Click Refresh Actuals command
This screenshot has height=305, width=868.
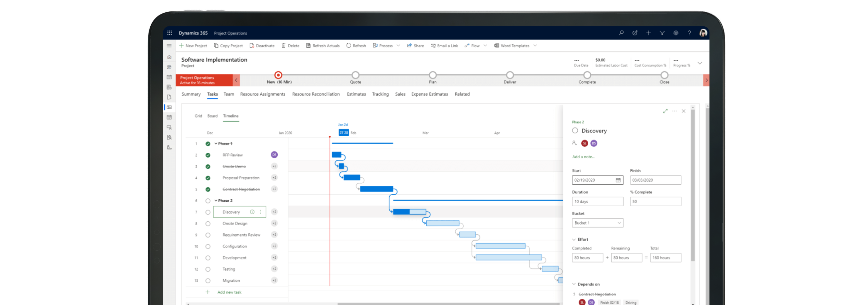click(323, 46)
